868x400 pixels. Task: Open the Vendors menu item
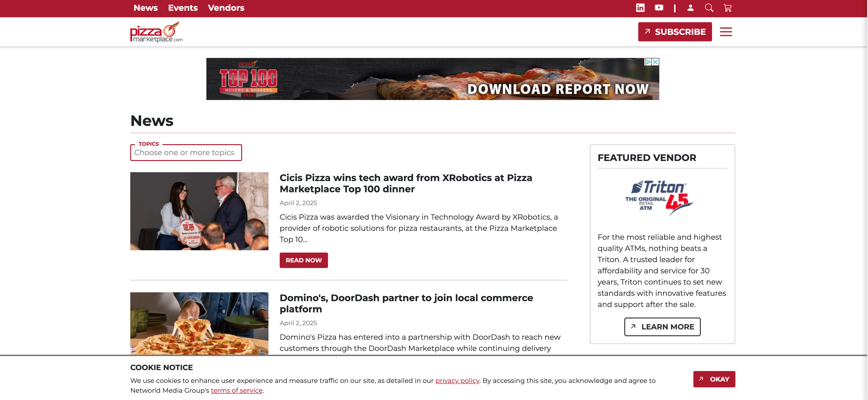(x=226, y=8)
